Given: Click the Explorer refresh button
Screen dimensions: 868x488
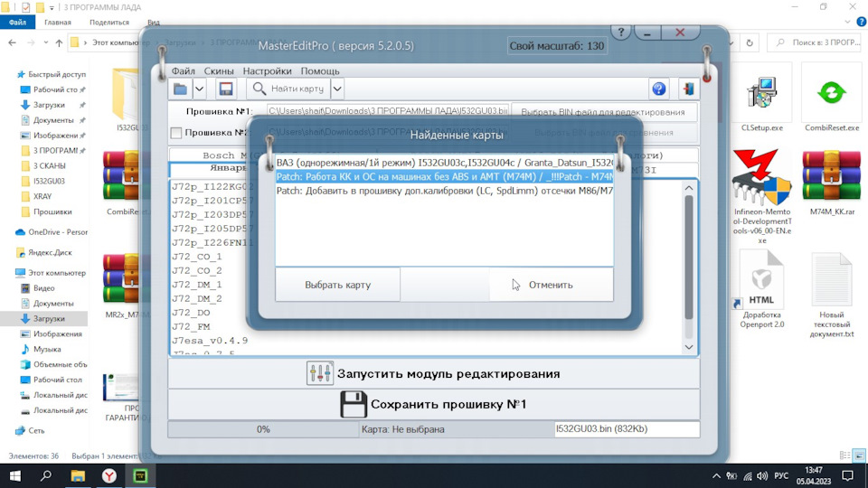Looking at the screenshot, I should [750, 42].
